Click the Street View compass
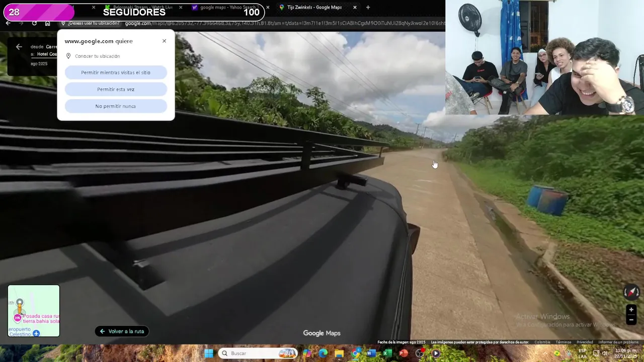 [631, 292]
